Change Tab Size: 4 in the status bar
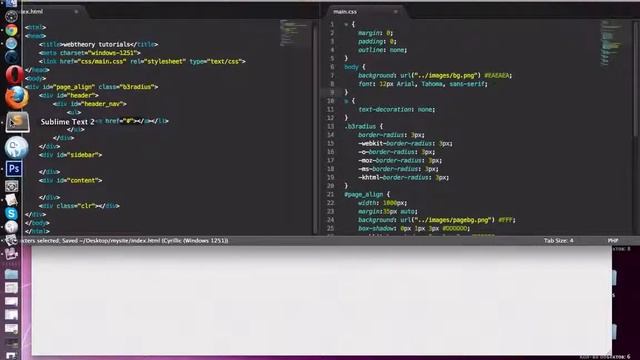 click(558, 241)
